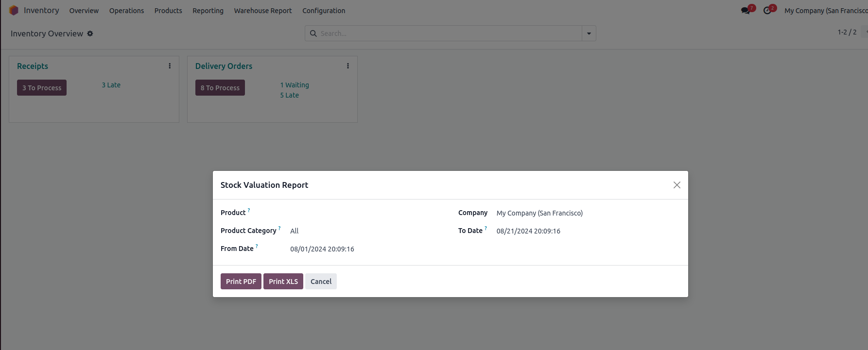Open the Inventory Overview gear settings
The image size is (868, 350).
[90, 33]
